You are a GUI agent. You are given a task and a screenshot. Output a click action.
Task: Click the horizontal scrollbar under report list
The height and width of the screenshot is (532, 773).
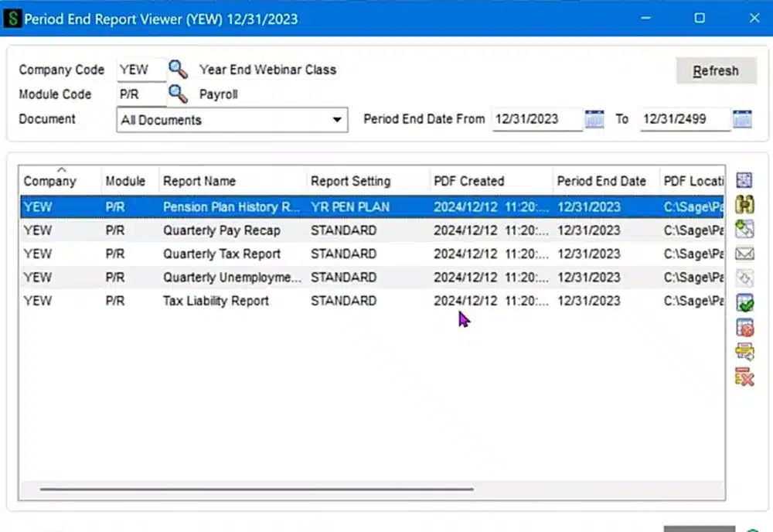[x=257, y=489]
